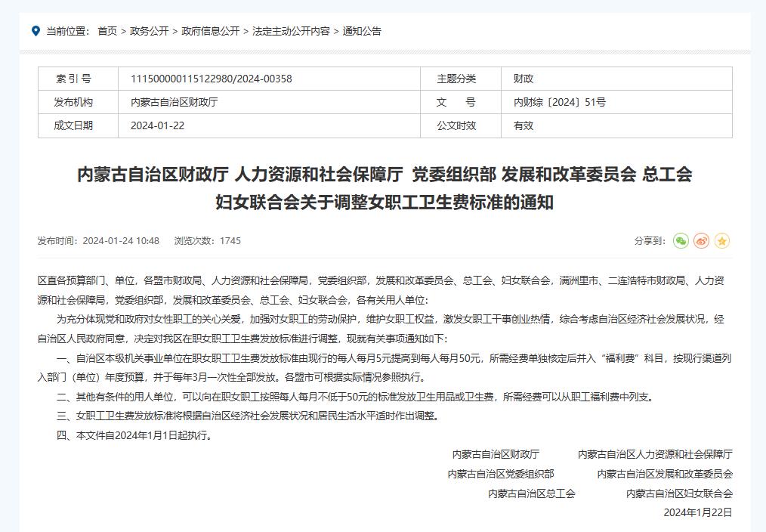Go to 首页 in the breadcrumb
Viewport: 766px width, 532px height.
point(107,31)
